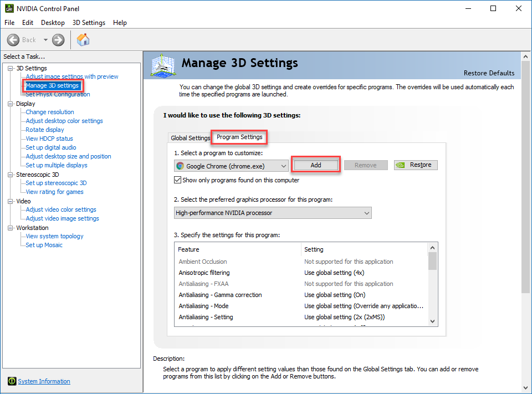Click the Back arrow icon
532x394 pixels.
click(x=13, y=40)
